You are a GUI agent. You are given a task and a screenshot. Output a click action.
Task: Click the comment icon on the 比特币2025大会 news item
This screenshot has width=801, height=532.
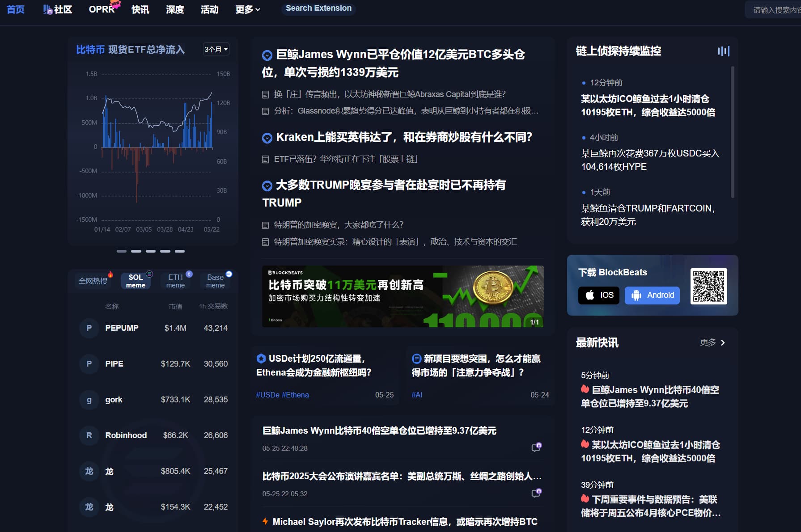(536, 493)
